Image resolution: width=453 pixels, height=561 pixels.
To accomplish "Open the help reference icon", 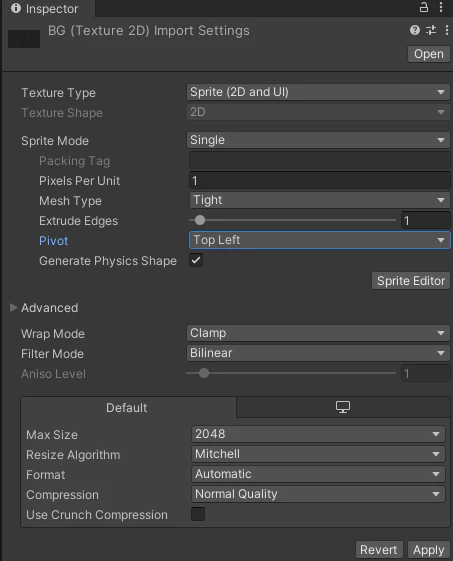I will 415,30.
